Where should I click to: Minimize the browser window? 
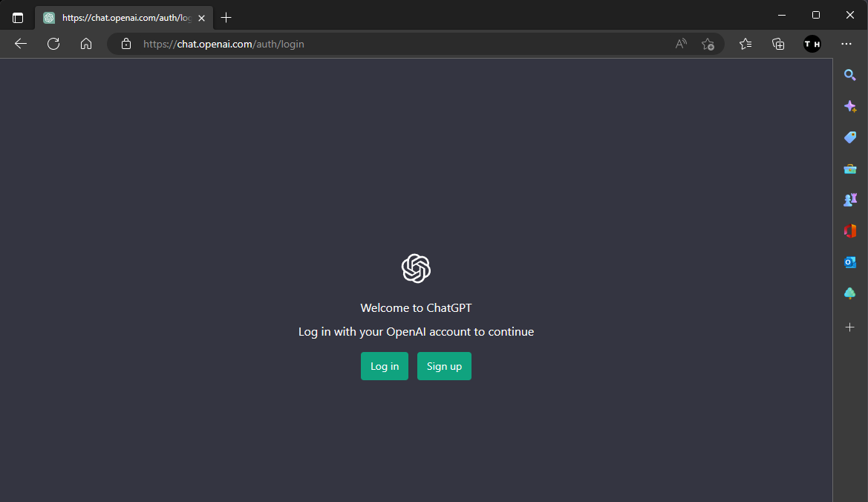[782, 15]
